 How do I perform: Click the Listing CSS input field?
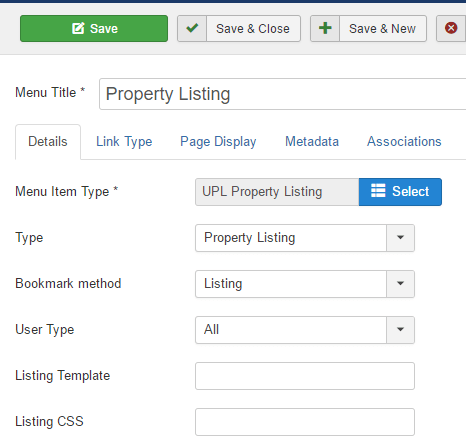pos(305,422)
